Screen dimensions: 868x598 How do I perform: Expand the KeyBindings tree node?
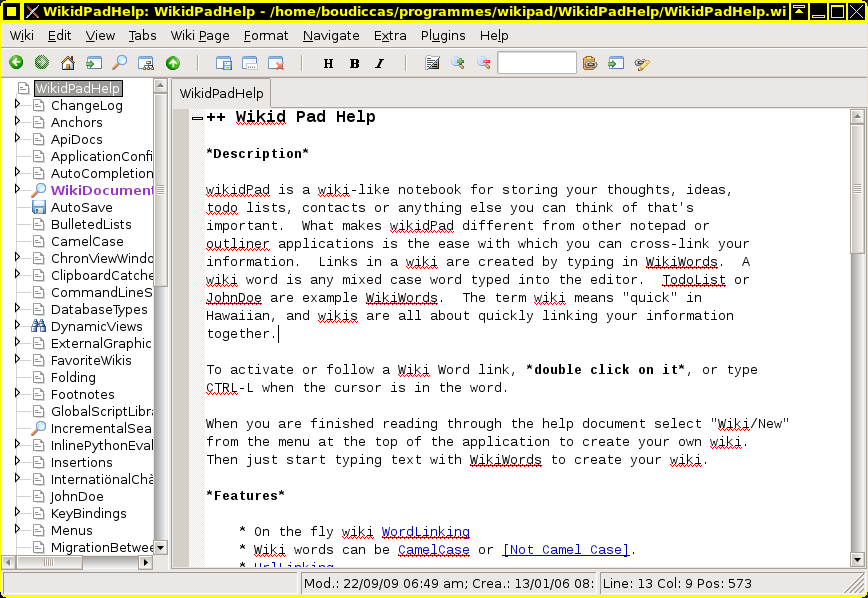click(17, 512)
